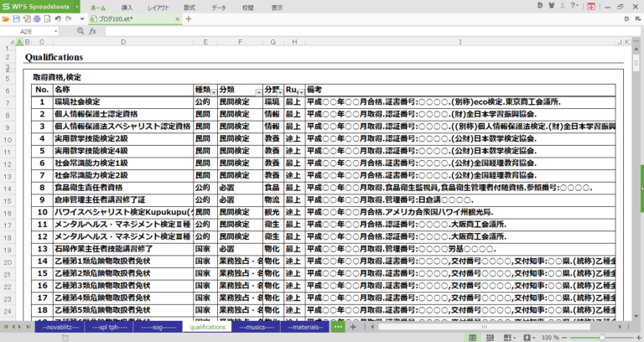Screen dimensions: 644x342
Task: Switch to the 挿入 ribbon tab
Action: pyautogui.click(x=127, y=6)
